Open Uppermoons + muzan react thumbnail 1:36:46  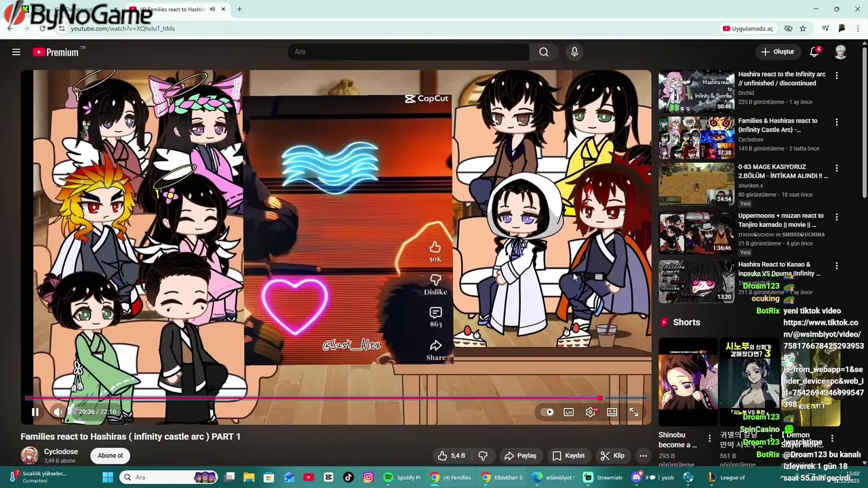[696, 232]
